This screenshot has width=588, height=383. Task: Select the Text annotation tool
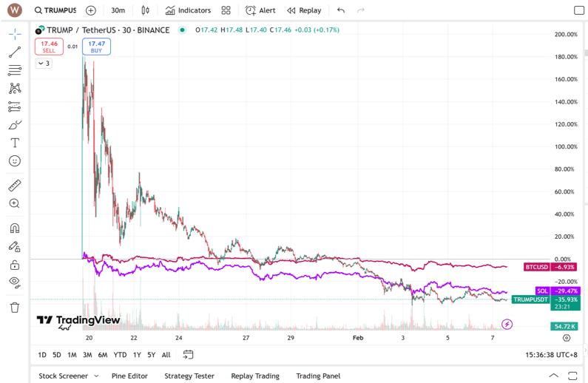click(15, 143)
